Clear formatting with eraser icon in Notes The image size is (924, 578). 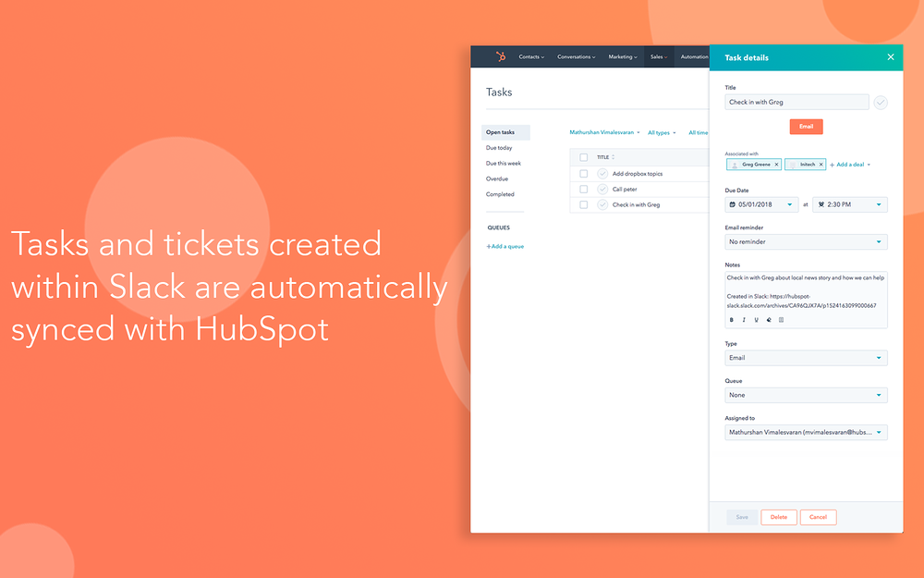[769, 320]
